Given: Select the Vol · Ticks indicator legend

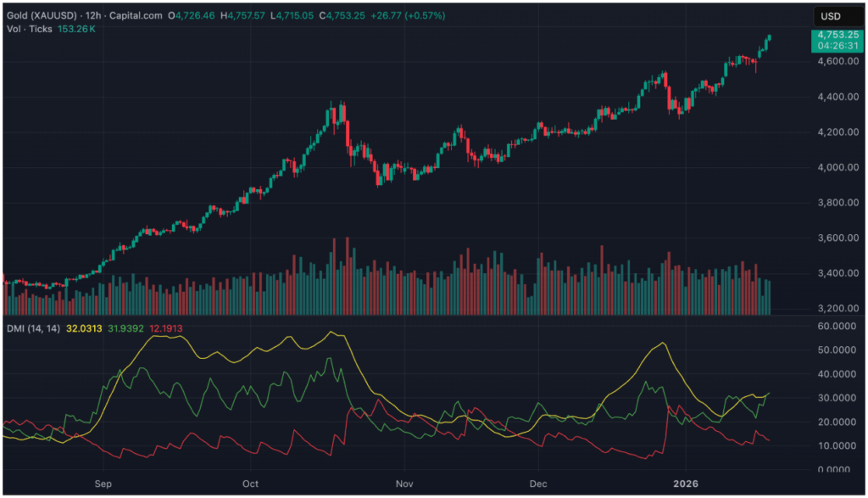Looking at the screenshot, I should [x=29, y=29].
